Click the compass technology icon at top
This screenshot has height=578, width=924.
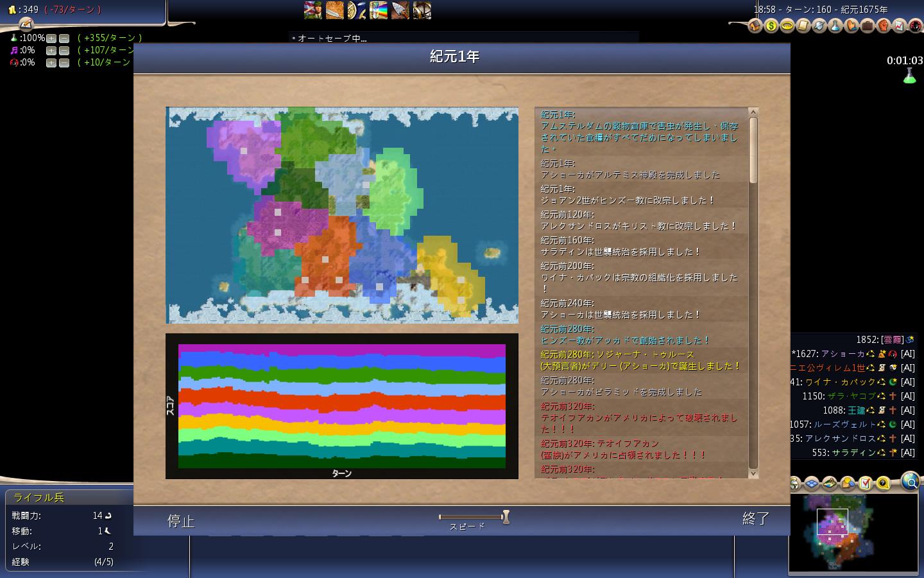(x=422, y=10)
